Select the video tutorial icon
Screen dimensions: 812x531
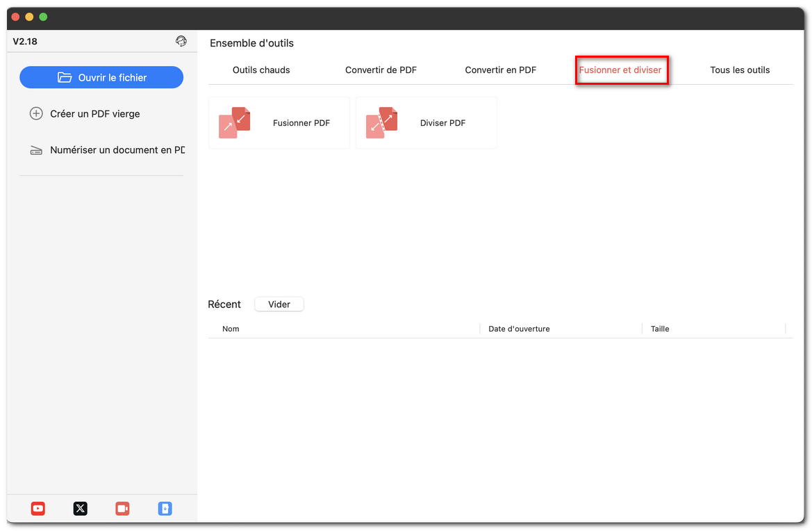[122, 508]
